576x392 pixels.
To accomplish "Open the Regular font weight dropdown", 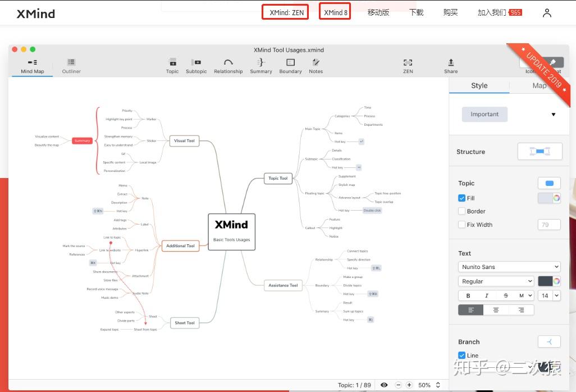I will pos(496,281).
